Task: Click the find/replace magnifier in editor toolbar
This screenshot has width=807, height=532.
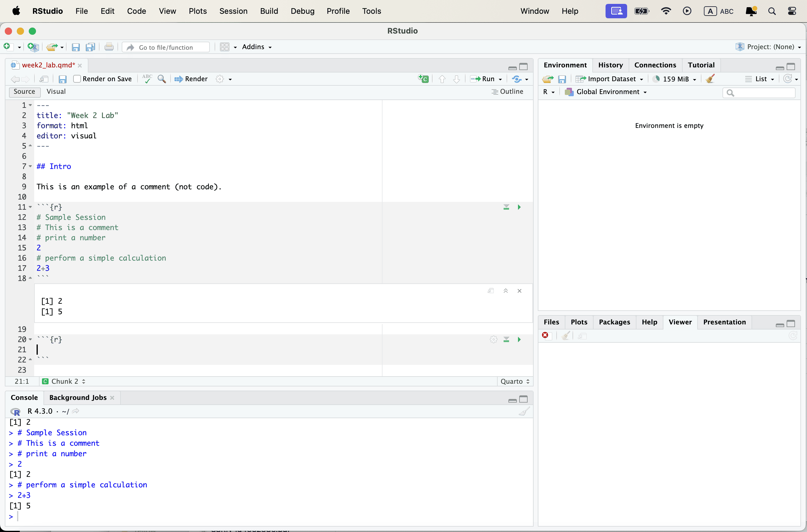Action: (162, 79)
